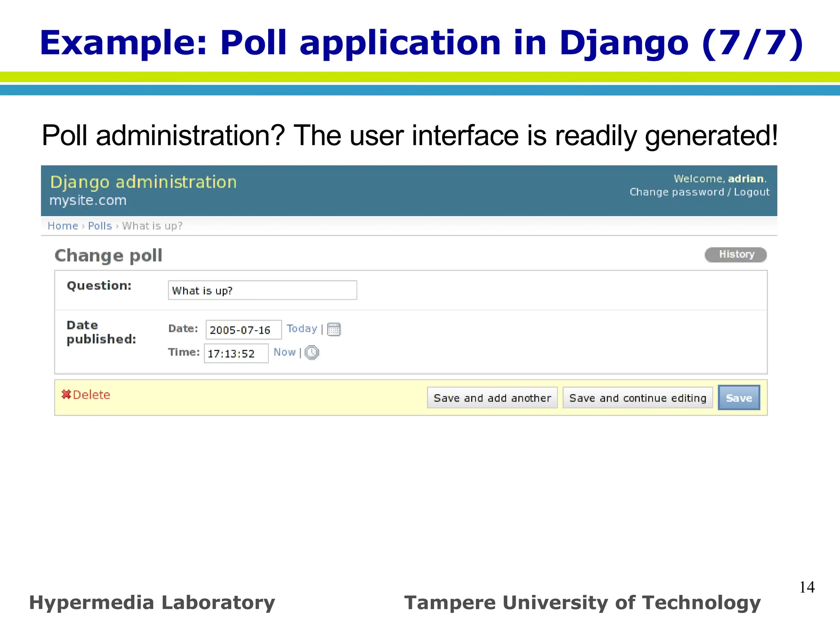Click the 'Change poll' heading
Screen dimensions: 840x630
click(108, 256)
